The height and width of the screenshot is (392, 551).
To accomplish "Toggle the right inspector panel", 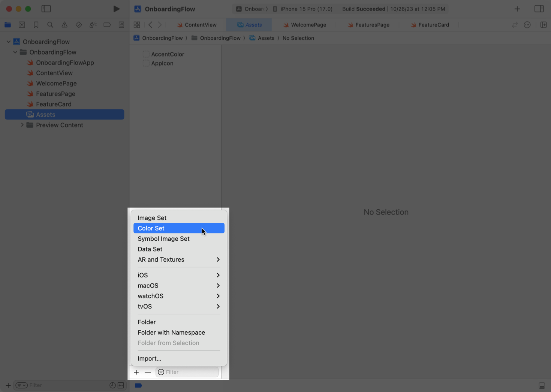I will pyautogui.click(x=539, y=9).
